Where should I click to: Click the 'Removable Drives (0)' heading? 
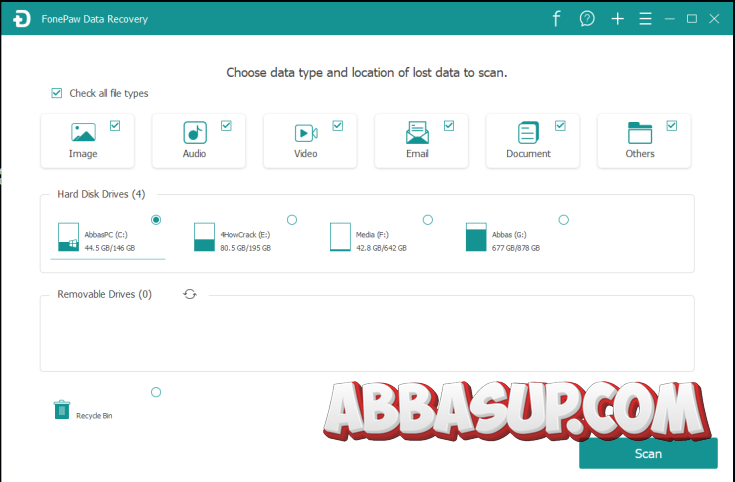tap(105, 294)
